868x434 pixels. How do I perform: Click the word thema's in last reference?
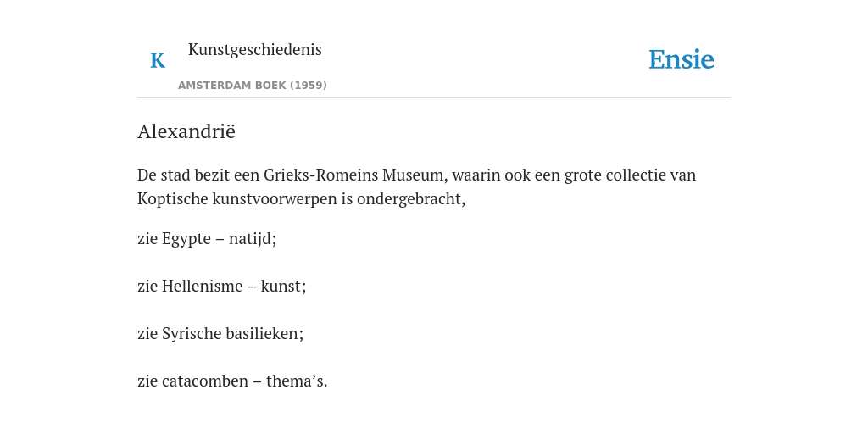pos(295,381)
